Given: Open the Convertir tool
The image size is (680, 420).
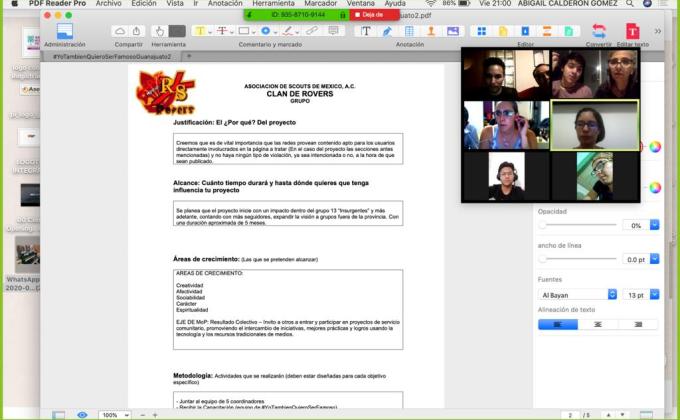Looking at the screenshot, I should (599, 31).
